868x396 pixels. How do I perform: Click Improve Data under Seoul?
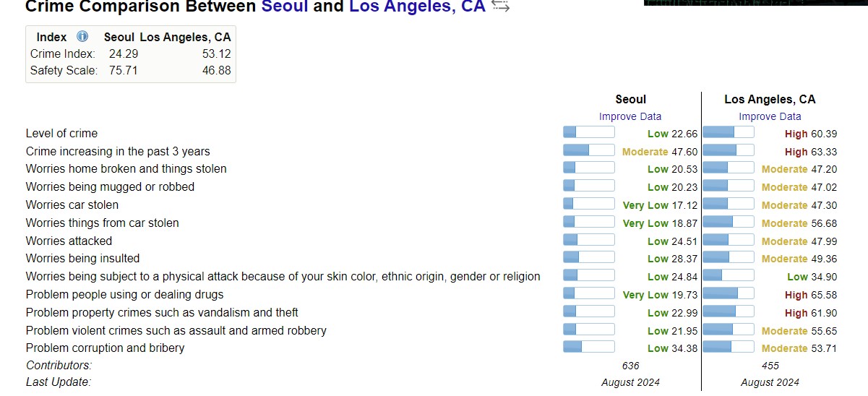[629, 116]
